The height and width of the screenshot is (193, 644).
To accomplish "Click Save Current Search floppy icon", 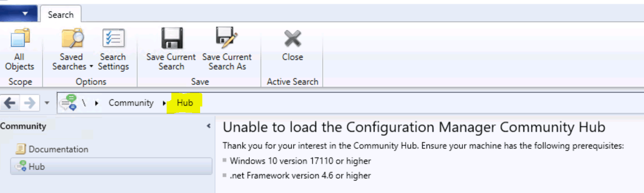I will point(172,38).
